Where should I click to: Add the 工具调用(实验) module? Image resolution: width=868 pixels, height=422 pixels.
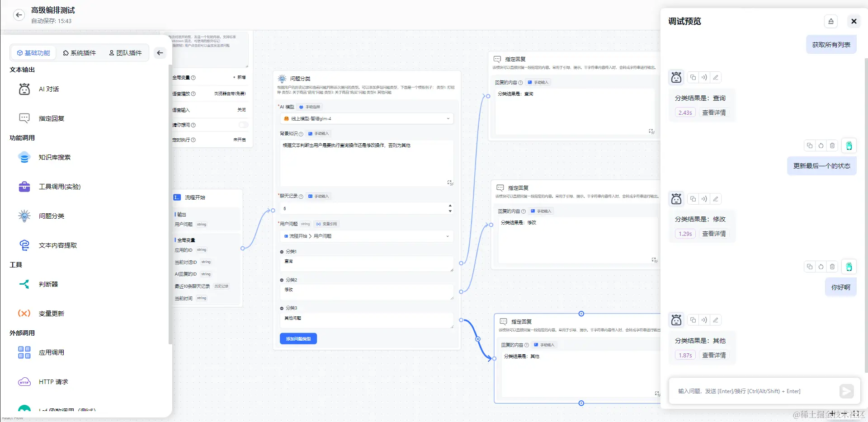[x=59, y=187]
